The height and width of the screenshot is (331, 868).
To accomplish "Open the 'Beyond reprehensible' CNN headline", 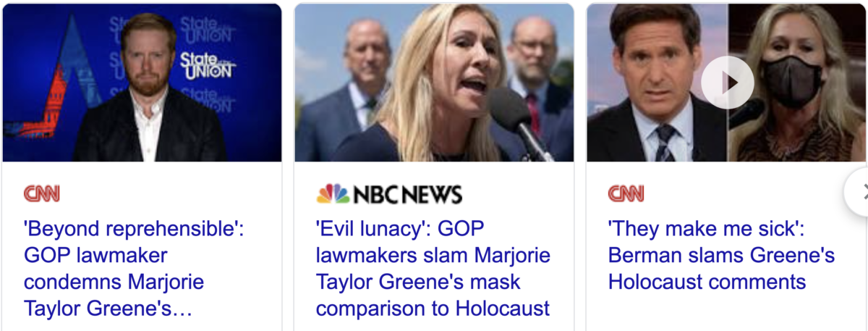I will (x=134, y=269).
